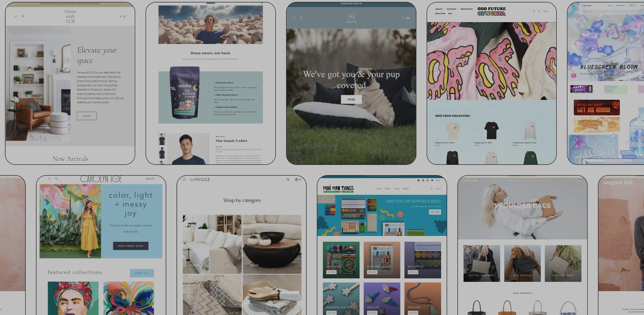Click the FAQS button on pet store
Viewport: 644px width, 315px height.
pos(351,99)
